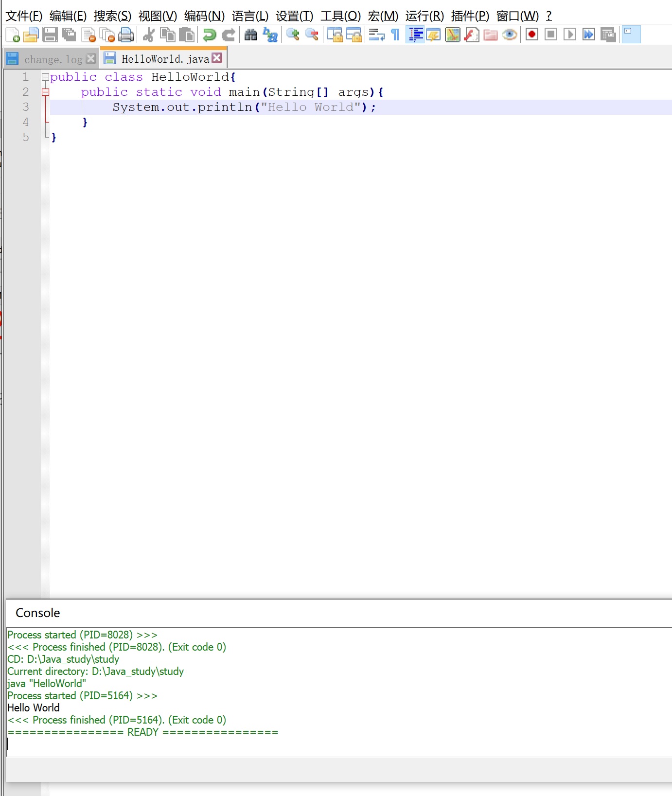Click the READY line in console

coord(143,732)
